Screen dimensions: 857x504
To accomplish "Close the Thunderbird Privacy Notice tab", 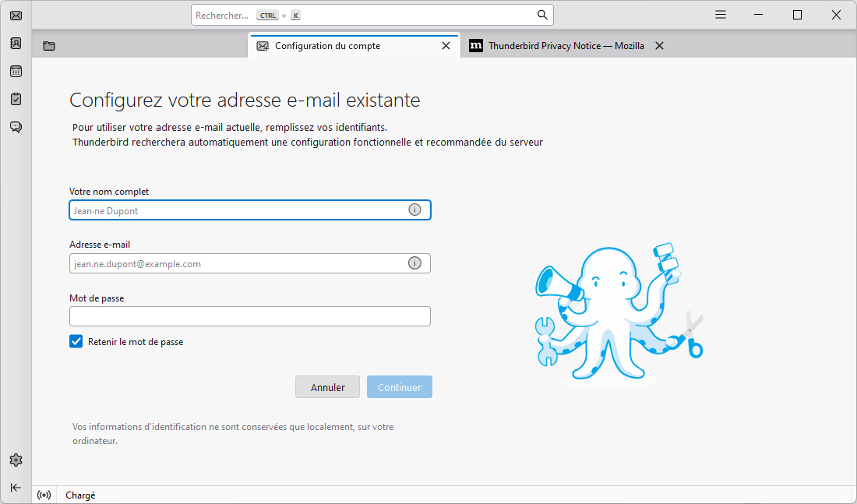I will click(659, 45).
